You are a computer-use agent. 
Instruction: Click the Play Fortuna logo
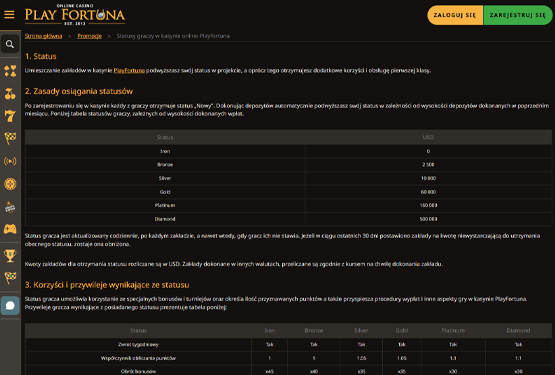[x=75, y=15]
